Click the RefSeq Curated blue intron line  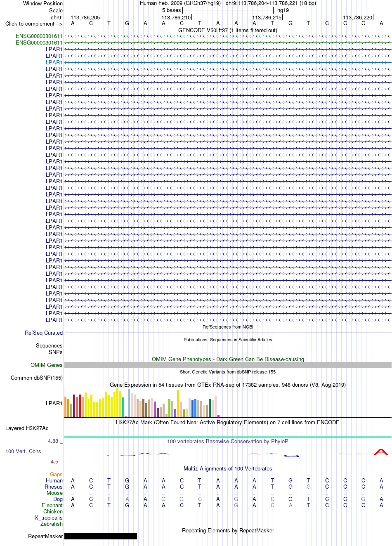pyautogui.click(x=228, y=333)
